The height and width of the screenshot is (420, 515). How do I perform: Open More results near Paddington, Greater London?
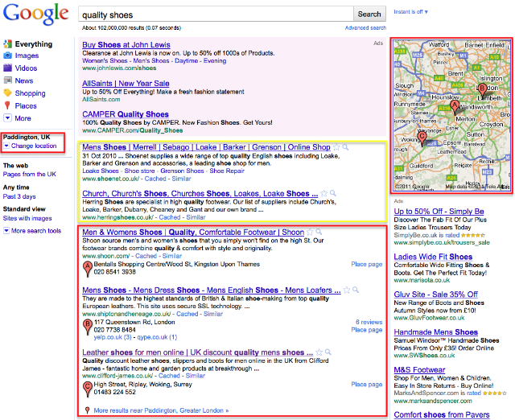tap(161, 410)
